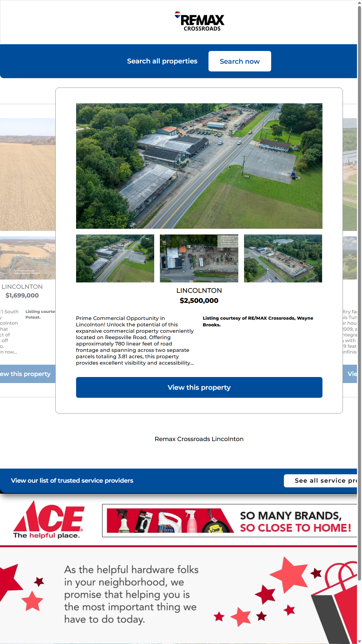362x644 pixels.
Task: Click the Search all properties text
Action: click(162, 61)
